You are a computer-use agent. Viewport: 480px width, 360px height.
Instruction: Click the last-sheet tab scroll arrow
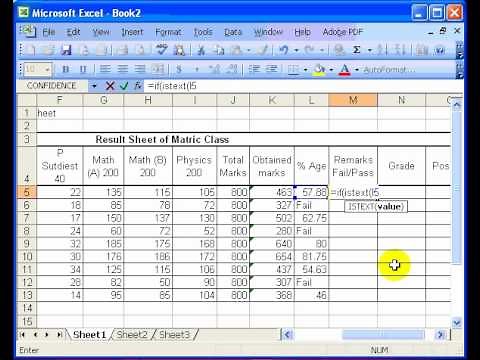59,334
